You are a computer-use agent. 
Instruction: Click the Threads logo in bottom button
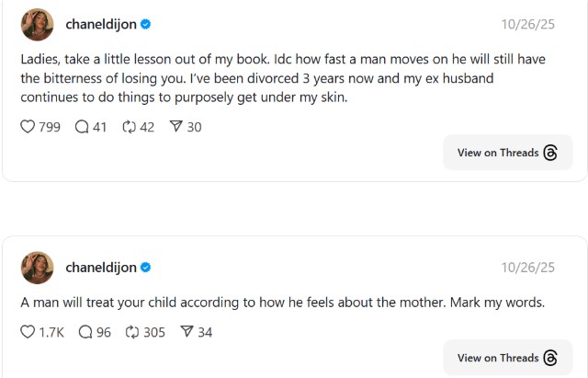(x=550, y=358)
